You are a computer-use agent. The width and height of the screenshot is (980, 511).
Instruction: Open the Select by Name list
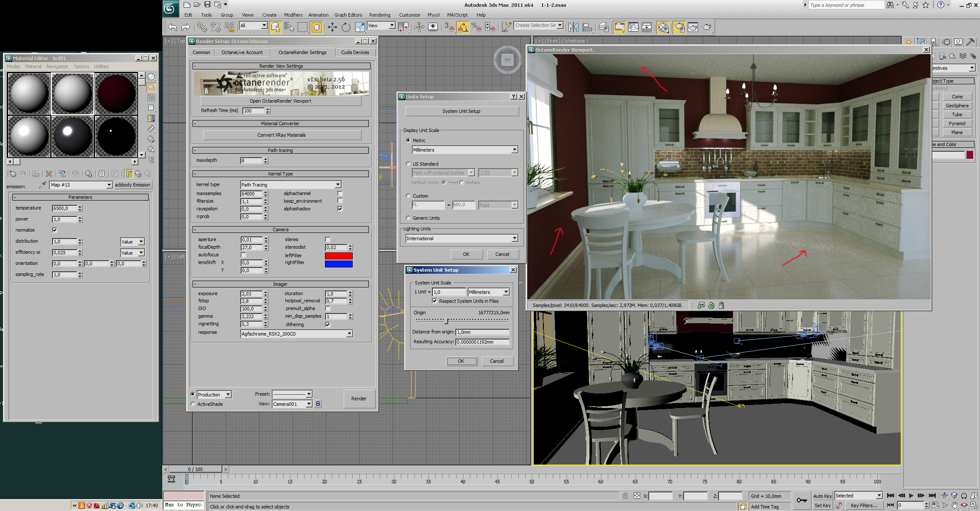pyautogui.click(x=289, y=27)
